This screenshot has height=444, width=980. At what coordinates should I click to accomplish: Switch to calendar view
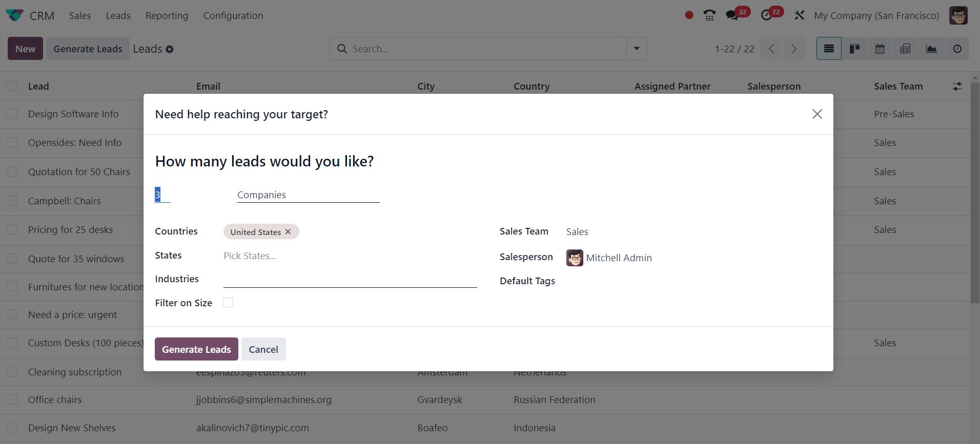click(x=880, y=49)
